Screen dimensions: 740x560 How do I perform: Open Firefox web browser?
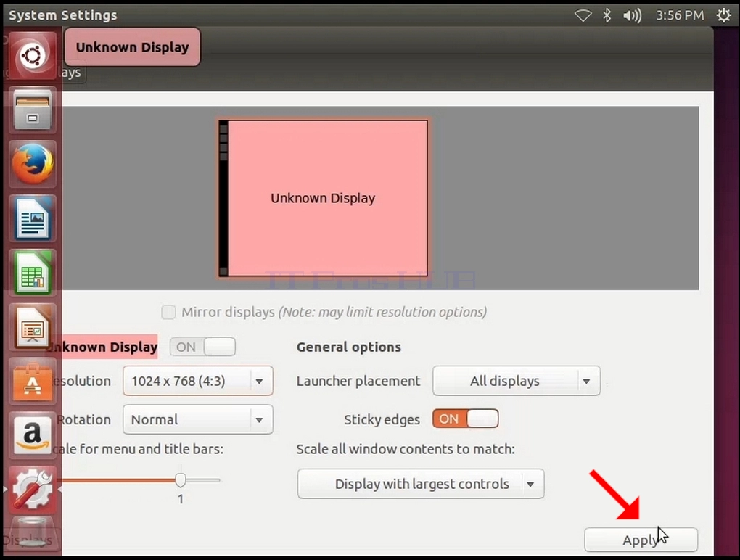(x=32, y=164)
